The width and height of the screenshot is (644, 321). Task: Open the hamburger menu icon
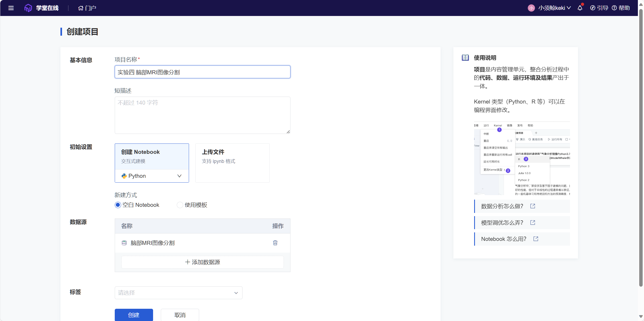[x=11, y=8]
